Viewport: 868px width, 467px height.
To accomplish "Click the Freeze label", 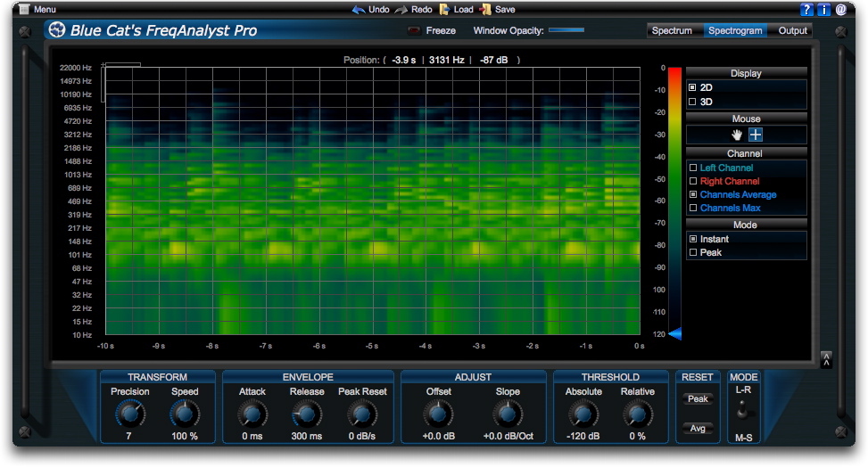I will (441, 30).
